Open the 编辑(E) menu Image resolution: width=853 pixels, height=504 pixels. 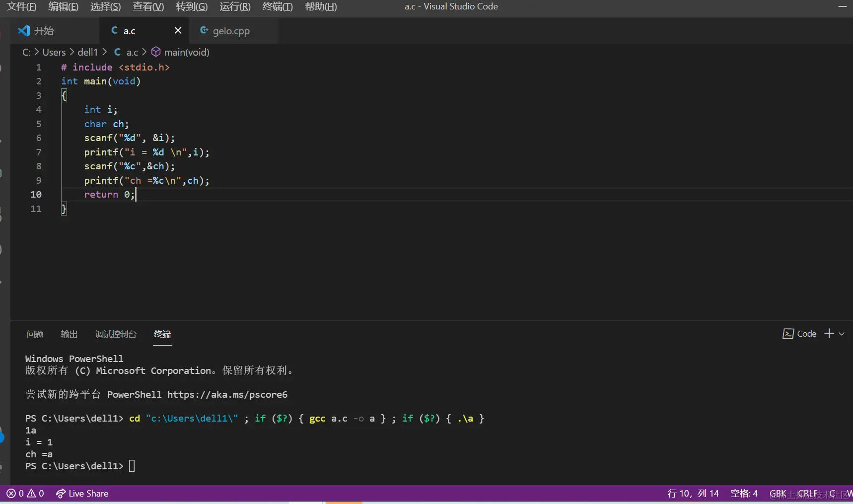[64, 6]
